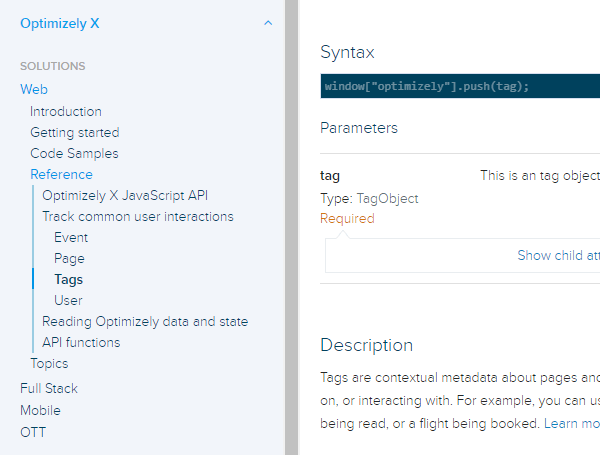Open Track common user interactions
This screenshot has width=600, height=455.
coord(138,216)
